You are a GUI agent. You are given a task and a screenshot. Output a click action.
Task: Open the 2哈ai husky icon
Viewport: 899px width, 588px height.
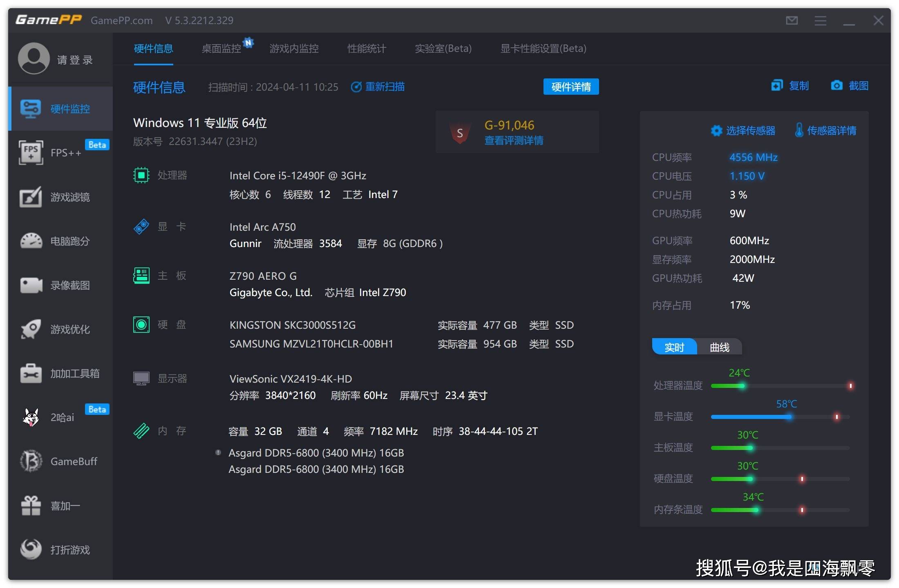[x=31, y=417]
